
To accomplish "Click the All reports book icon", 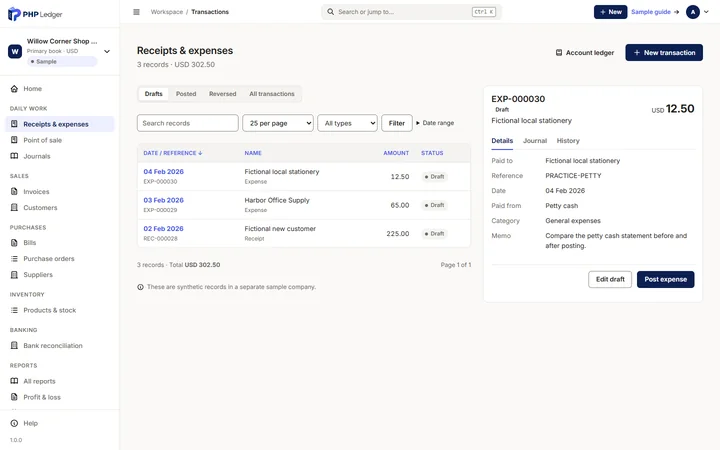I will pos(14,381).
